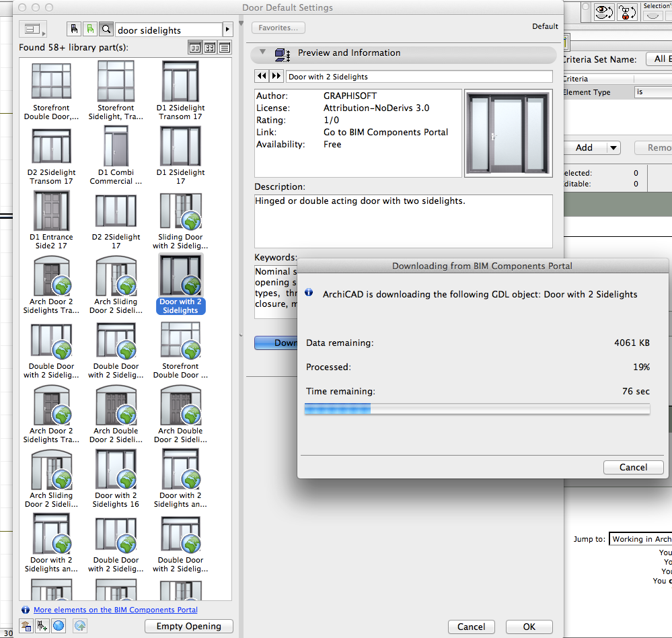Screen dimensions: 672x638
Task: Open search options arrow beside search field
Action: pyautogui.click(x=227, y=30)
